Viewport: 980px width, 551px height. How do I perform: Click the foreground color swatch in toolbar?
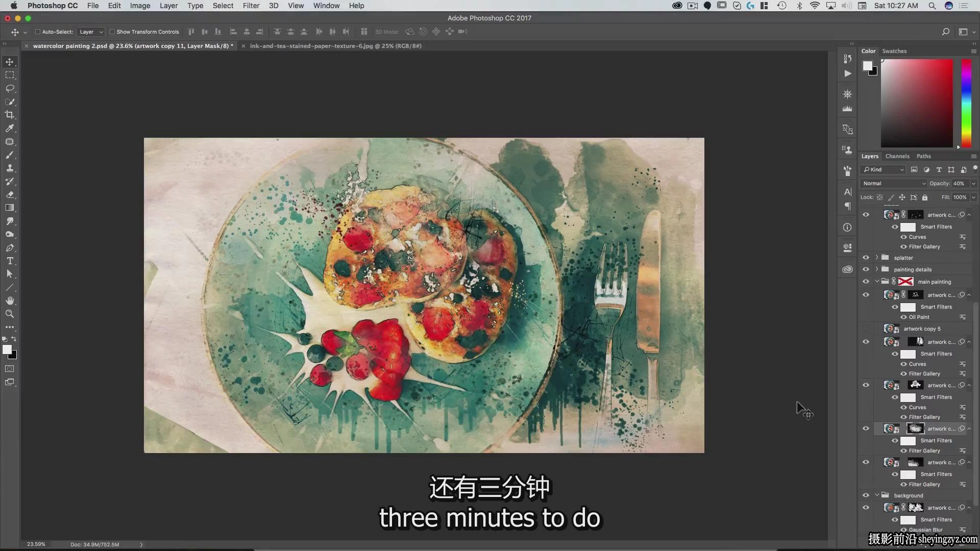7,349
